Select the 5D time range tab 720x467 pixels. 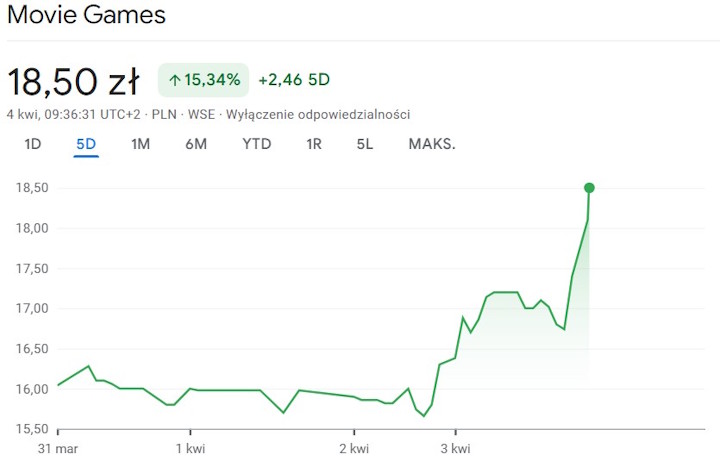click(86, 144)
